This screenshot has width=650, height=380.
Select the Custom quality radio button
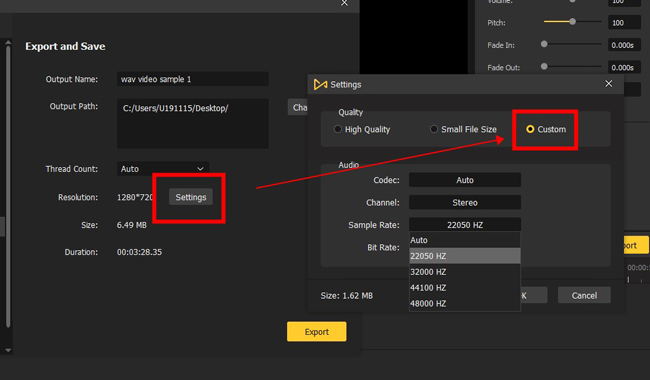pos(530,129)
